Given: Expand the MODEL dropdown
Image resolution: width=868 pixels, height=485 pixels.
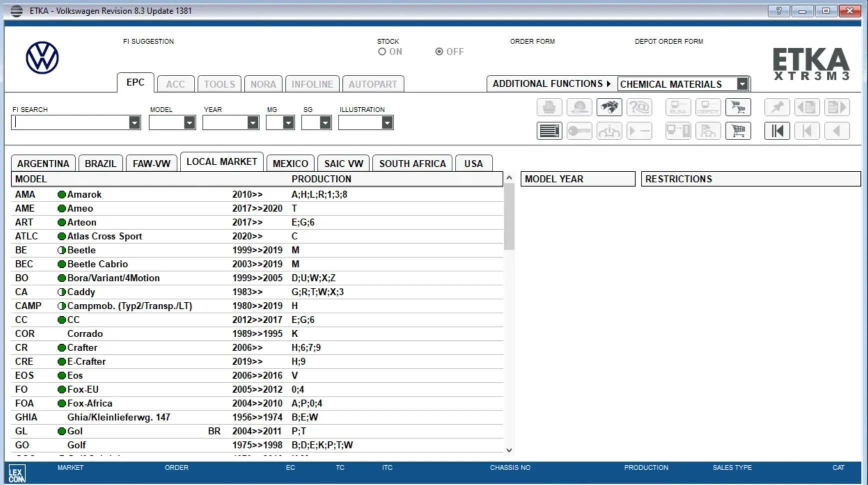Looking at the screenshot, I should tap(188, 122).
